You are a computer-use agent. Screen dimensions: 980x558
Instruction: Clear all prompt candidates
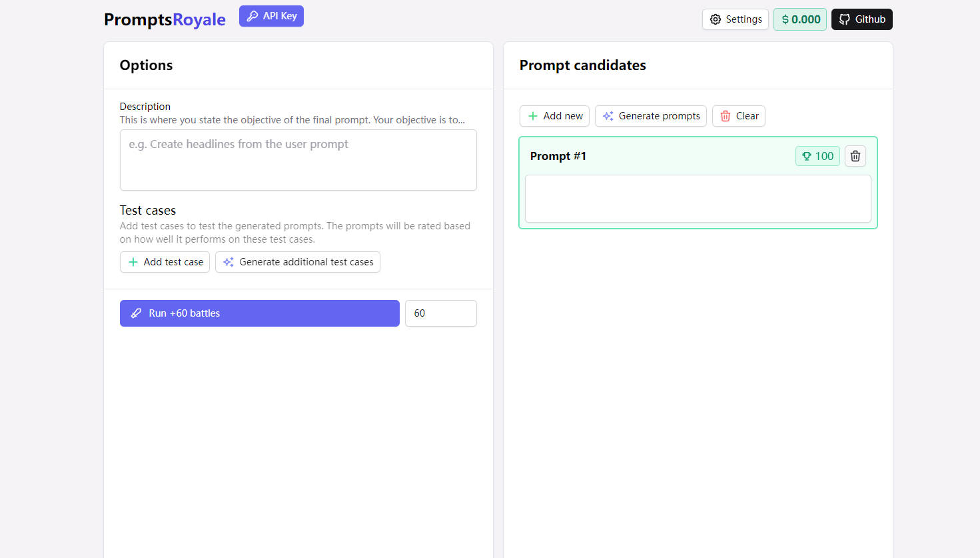[x=738, y=116]
